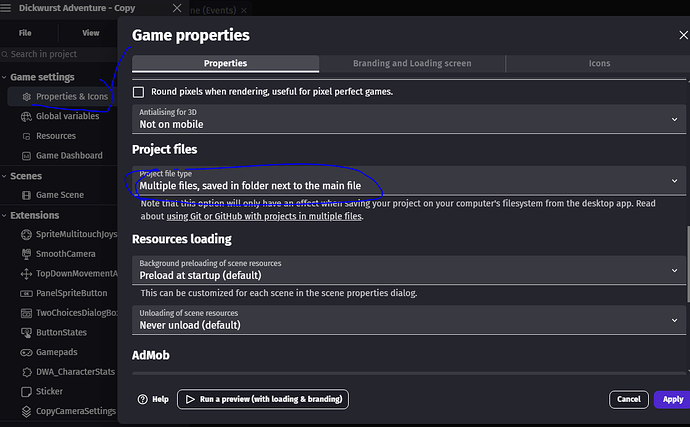The image size is (690, 427).
Task: Open Antialising for 3D dropdown
Action: [x=409, y=119]
